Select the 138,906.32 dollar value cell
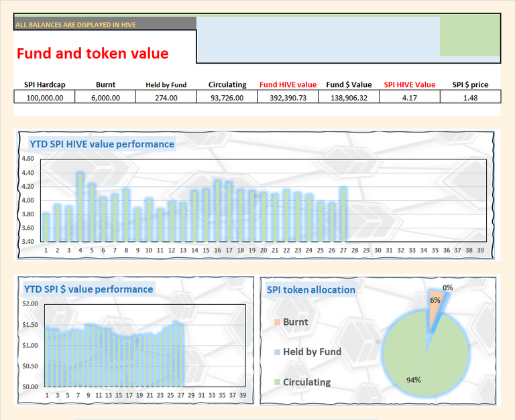Viewport: 515px width, 420px height. coord(349,98)
